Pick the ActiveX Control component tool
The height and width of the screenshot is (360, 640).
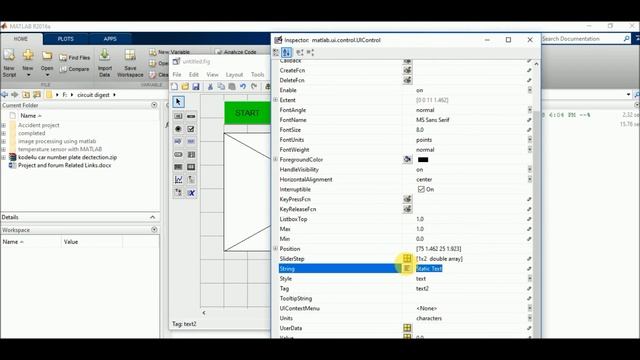click(x=191, y=193)
